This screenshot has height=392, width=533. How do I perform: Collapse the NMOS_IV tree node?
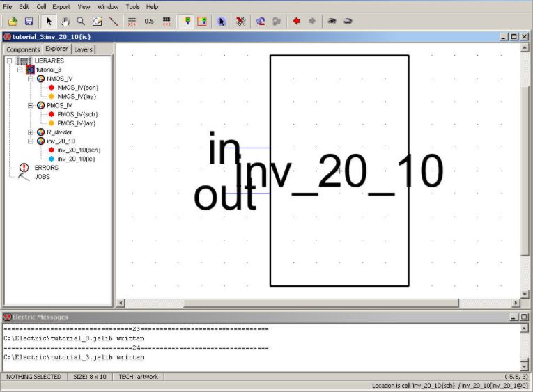click(x=31, y=79)
